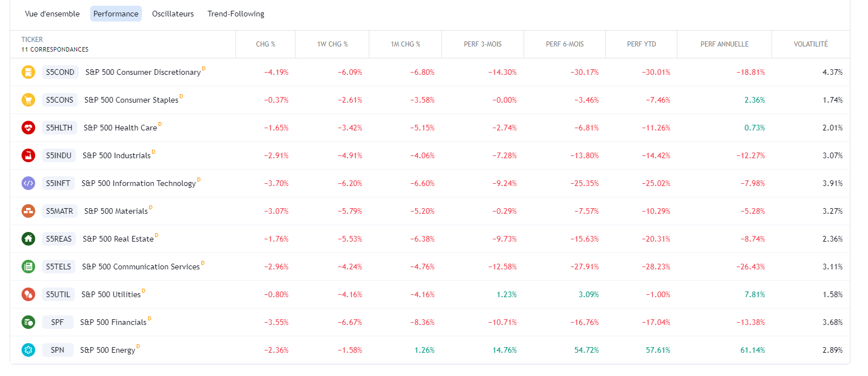The height and width of the screenshot is (376, 868).
Task: Open the Oscillateurs tab
Action: [x=172, y=14]
